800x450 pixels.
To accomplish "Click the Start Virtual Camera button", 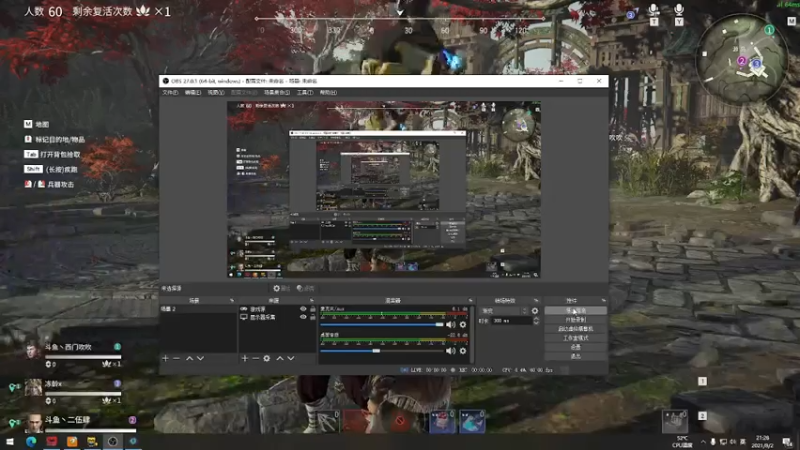I will pos(576,329).
